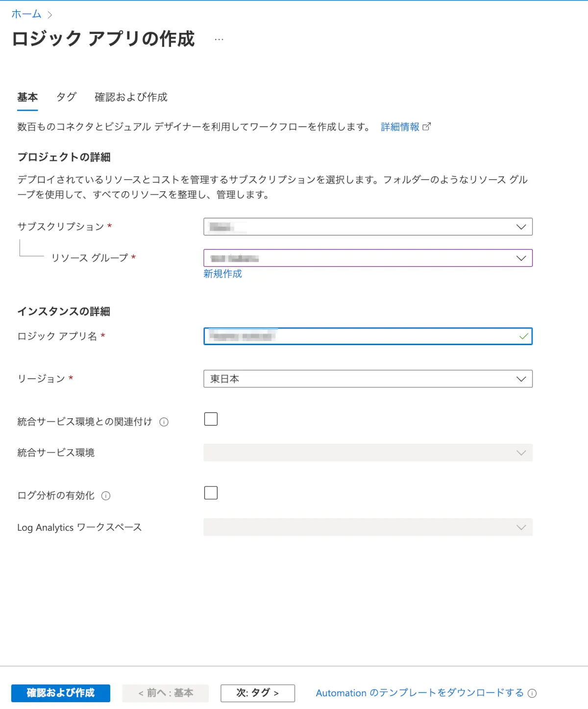The width and height of the screenshot is (588, 709).
Task: Click the blue 確認および作成 button
Action: (x=61, y=693)
